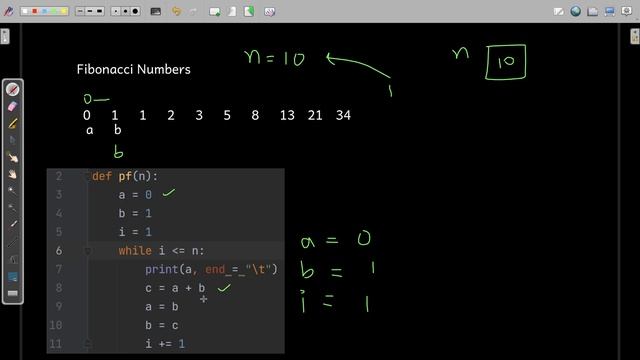Click the "c = a + b" code line
The image size is (640, 360).
tap(175, 288)
